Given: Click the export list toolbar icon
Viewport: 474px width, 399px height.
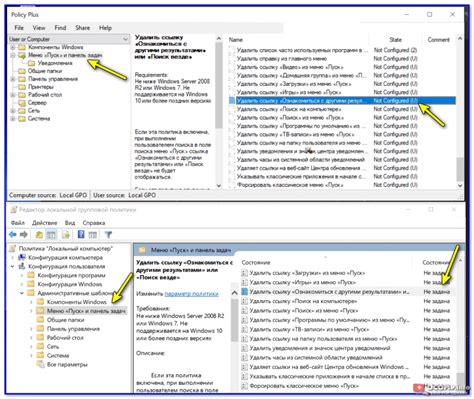Looking at the screenshot, I should 66,235.
